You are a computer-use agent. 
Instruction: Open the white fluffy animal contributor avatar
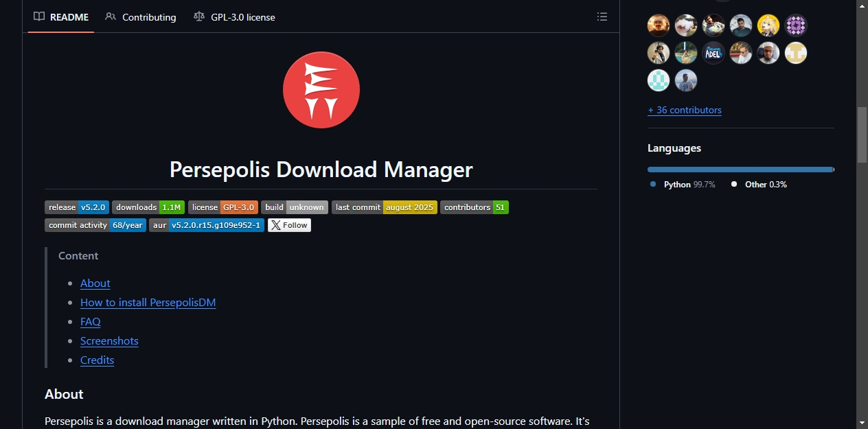point(686,25)
